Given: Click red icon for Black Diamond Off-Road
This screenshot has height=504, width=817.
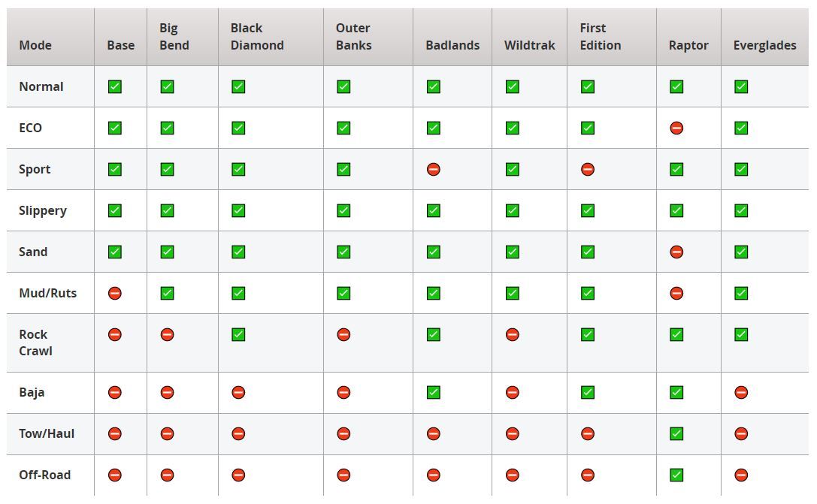Looking at the screenshot, I should pyautogui.click(x=238, y=475).
